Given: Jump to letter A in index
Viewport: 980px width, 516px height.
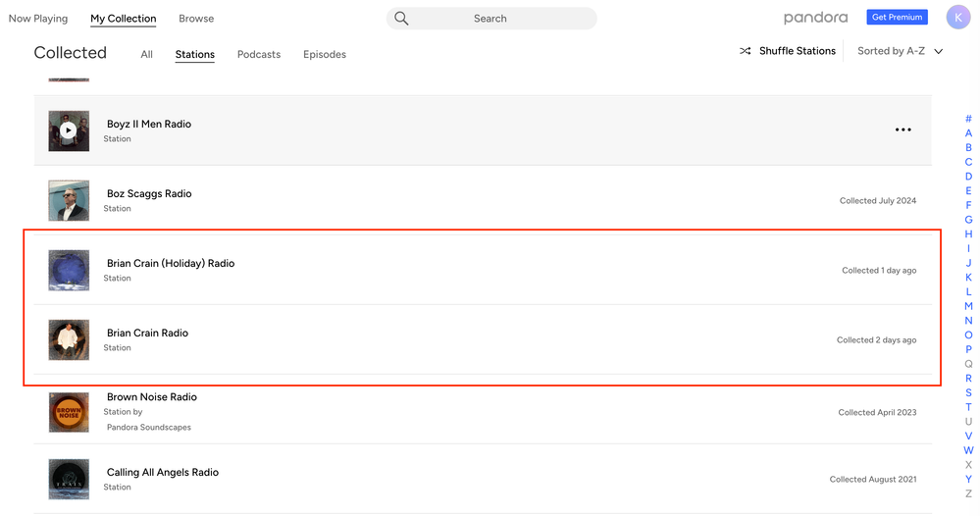Looking at the screenshot, I should [x=968, y=133].
